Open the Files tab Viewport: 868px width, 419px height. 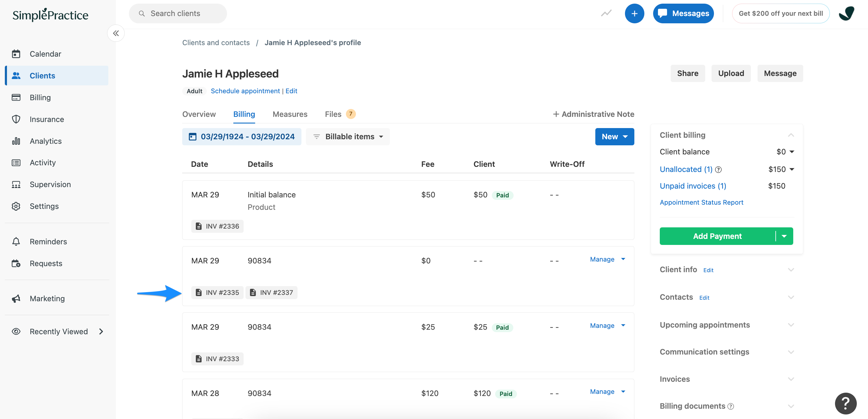(333, 114)
